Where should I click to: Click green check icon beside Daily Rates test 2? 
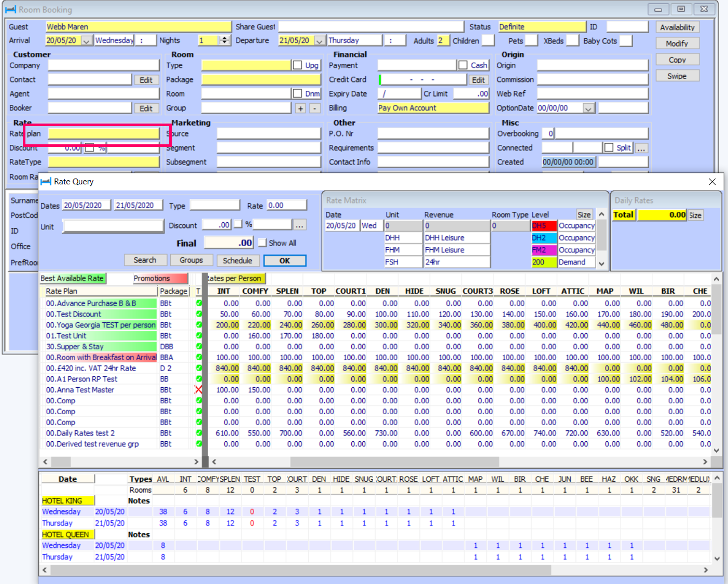(x=199, y=433)
